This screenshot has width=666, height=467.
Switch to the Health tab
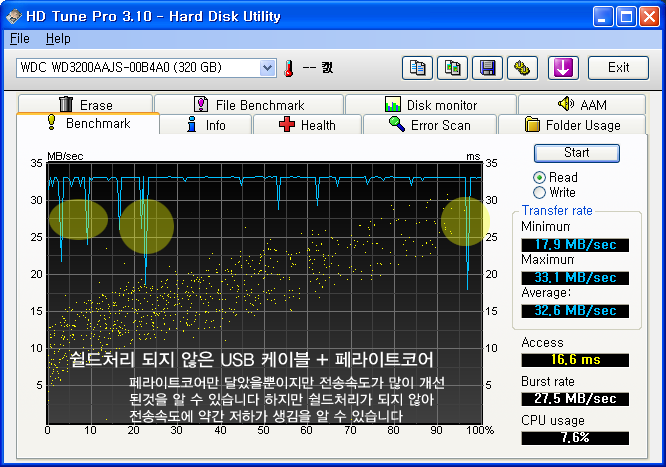click(x=307, y=125)
